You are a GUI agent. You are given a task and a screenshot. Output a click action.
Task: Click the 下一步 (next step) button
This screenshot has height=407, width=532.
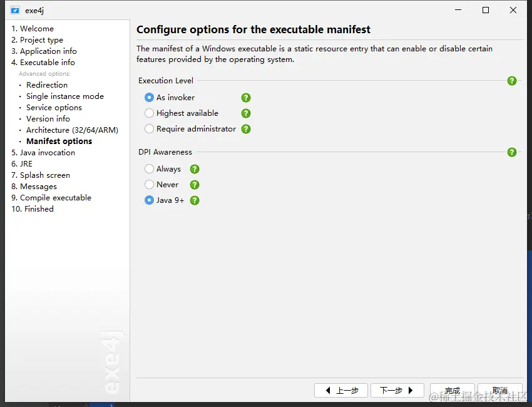pyautogui.click(x=397, y=390)
